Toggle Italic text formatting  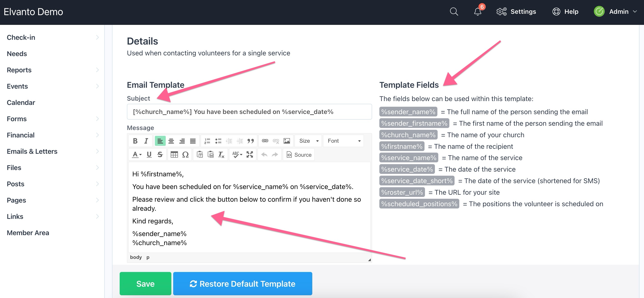[x=146, y=141]
